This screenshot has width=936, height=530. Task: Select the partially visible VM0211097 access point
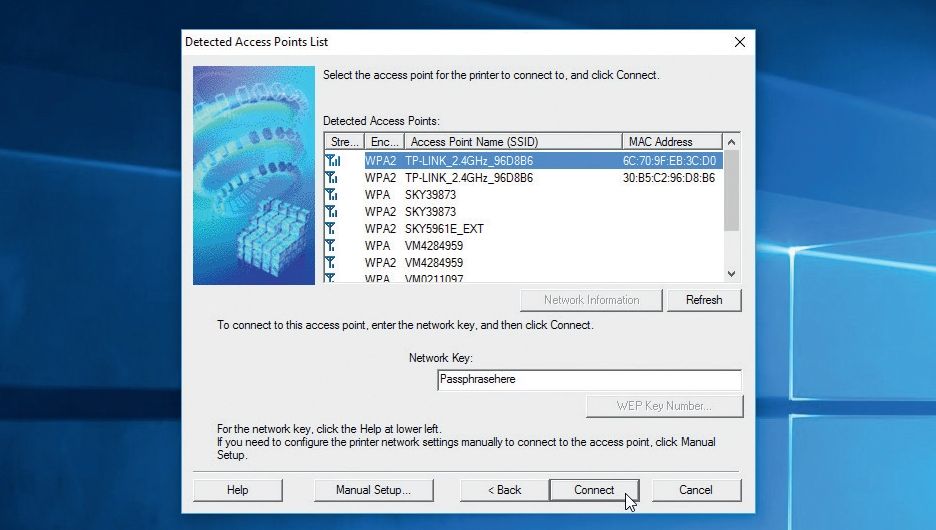coord(524,278)
